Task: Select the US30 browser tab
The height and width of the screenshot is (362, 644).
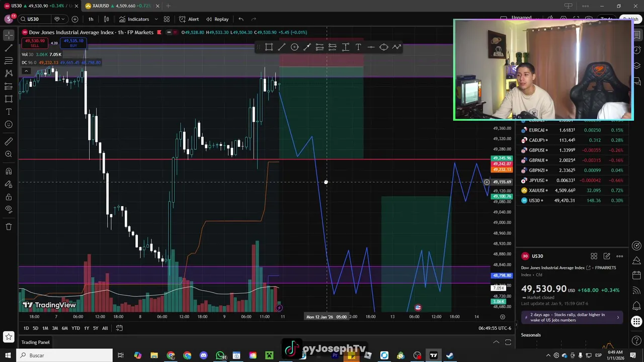Action: coord(41,6)
